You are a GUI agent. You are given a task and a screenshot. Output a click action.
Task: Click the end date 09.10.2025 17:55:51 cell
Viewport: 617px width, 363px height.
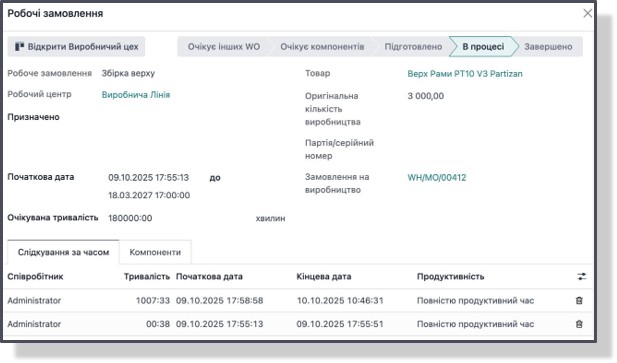(340, 324)
